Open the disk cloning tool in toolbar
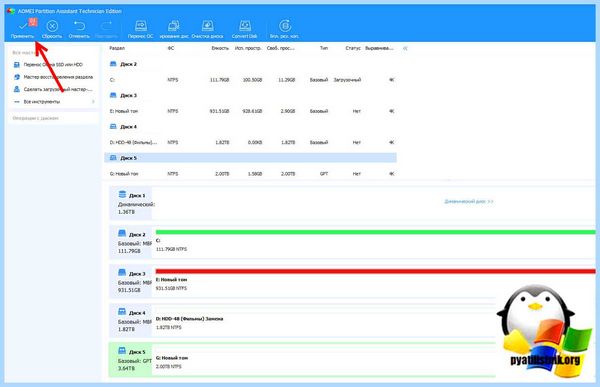The image size is (600, 387). (x=174, y=29)
